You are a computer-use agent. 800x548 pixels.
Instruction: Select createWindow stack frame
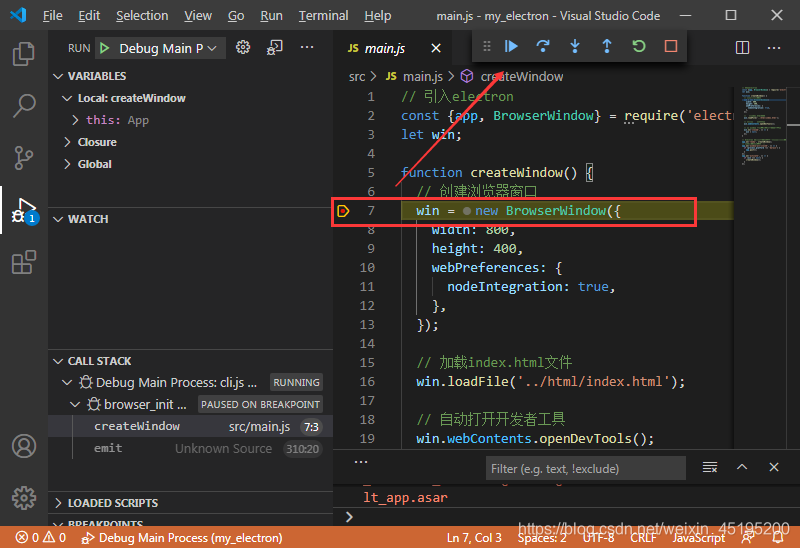[190, 427]
